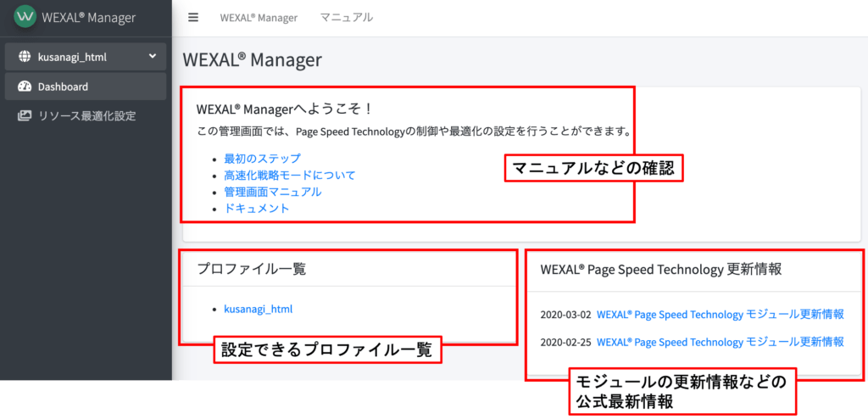Viewport: 868px width, 419px height.
Task: Open the 最初のステップ link
Action: pyautogui.click(x=262, y=159)
